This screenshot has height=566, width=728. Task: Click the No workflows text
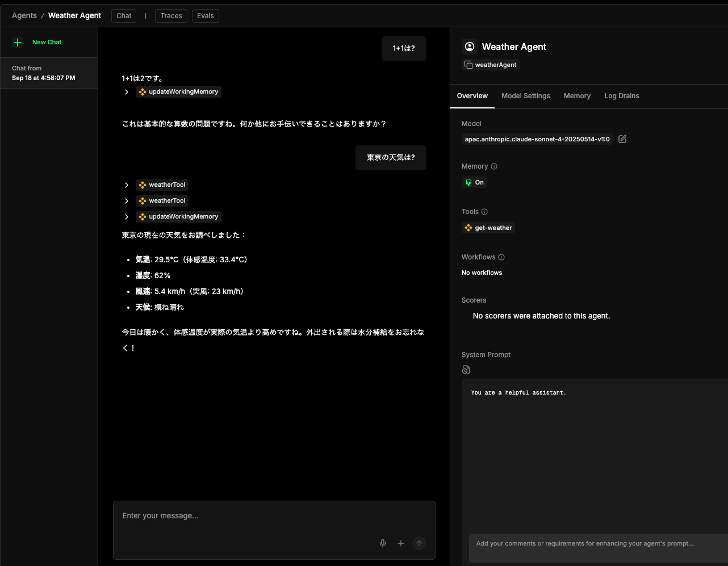[x=482, y=273]
